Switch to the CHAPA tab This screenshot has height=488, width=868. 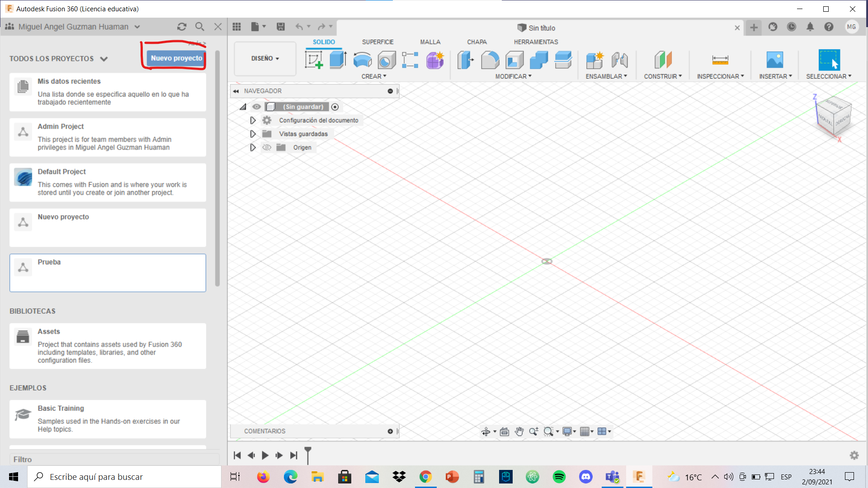[477, 42]
